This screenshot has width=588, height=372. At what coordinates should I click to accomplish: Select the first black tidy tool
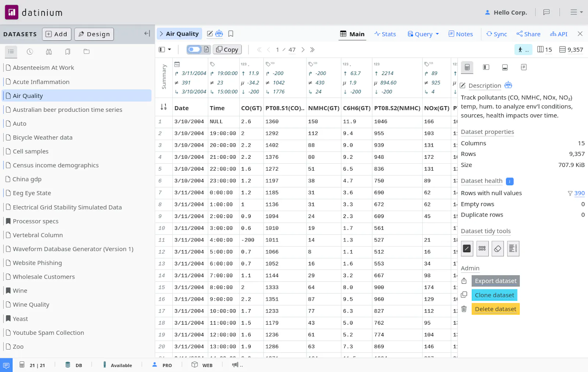[x=467, y=248]
